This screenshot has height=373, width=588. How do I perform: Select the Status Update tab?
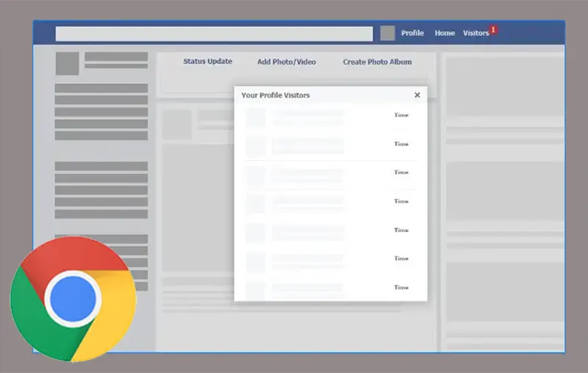tap(207, 61)
